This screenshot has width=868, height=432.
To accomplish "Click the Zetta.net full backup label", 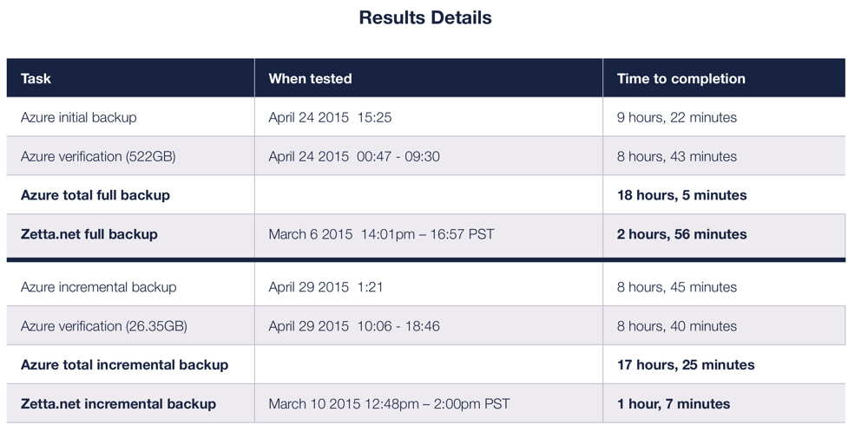I will (x=89, y=234).
